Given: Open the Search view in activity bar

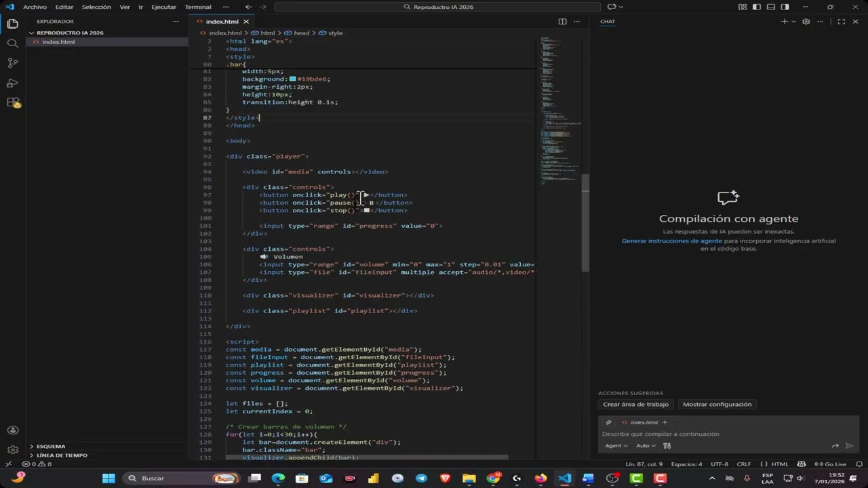Looking at the screenshot, I should pyautogui.click(x=12, y=43).
